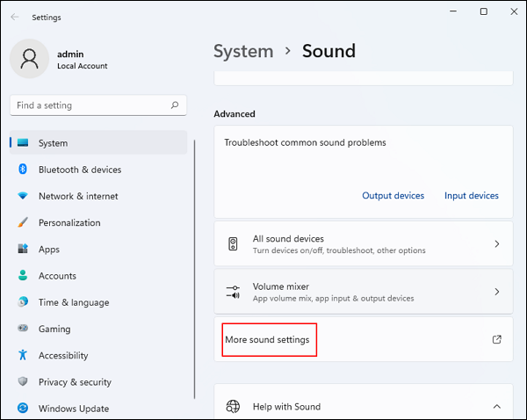Image resolution: width=527 pixels, height=420 pixels.
Task: Expand All sound devices chevron
Action: click(x=496, y=244)
